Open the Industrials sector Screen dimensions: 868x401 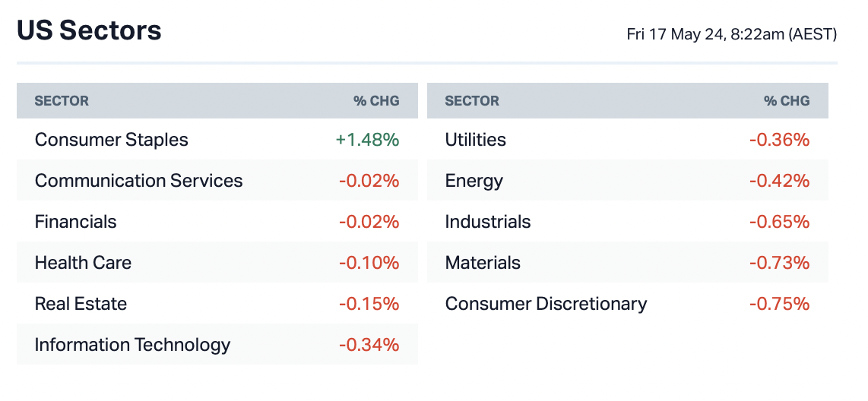click(x=487, y=222)
